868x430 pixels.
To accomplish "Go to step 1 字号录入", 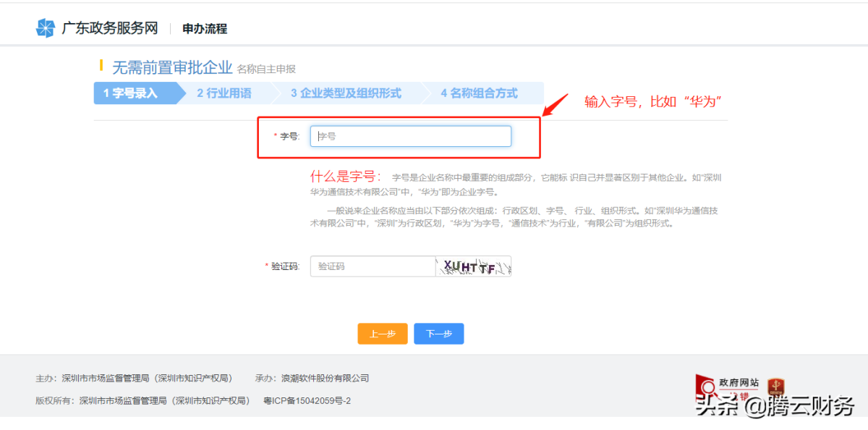I will click(131, 93).
